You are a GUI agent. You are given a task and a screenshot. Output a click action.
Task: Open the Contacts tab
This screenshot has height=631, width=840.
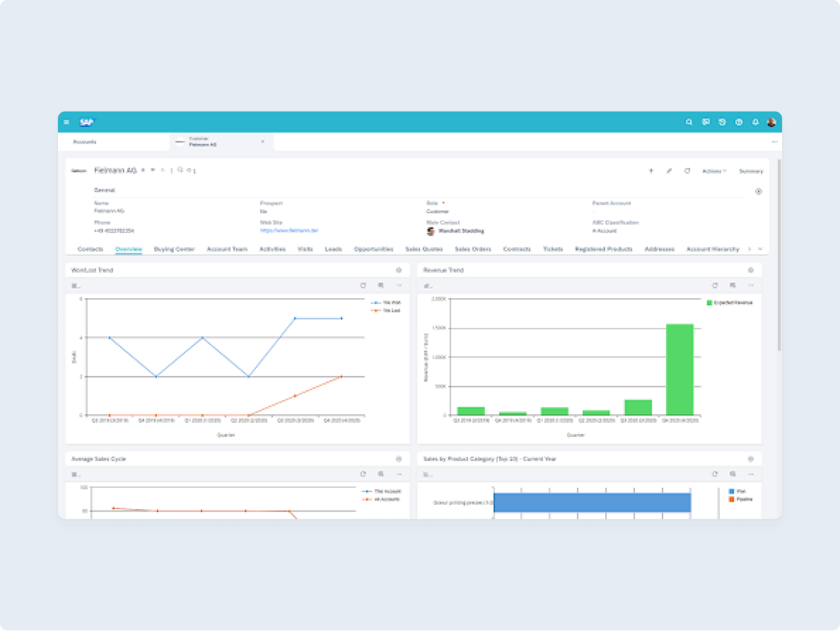point(91,249)
